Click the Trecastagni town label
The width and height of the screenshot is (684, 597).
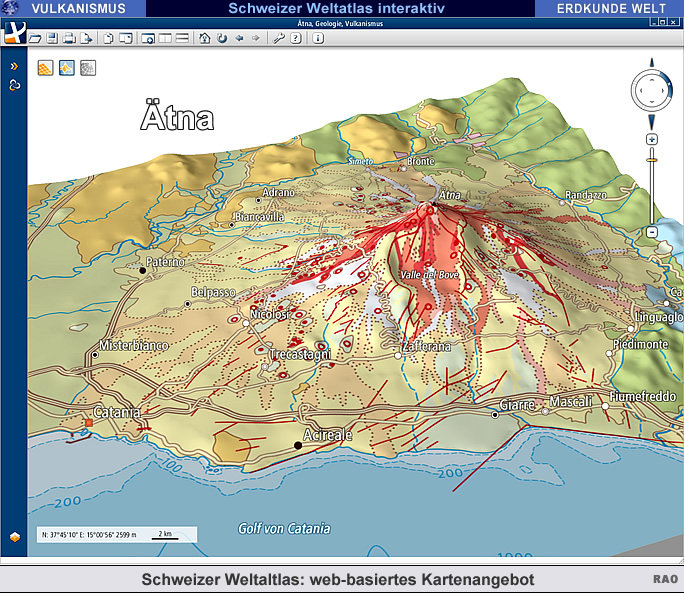300,355
